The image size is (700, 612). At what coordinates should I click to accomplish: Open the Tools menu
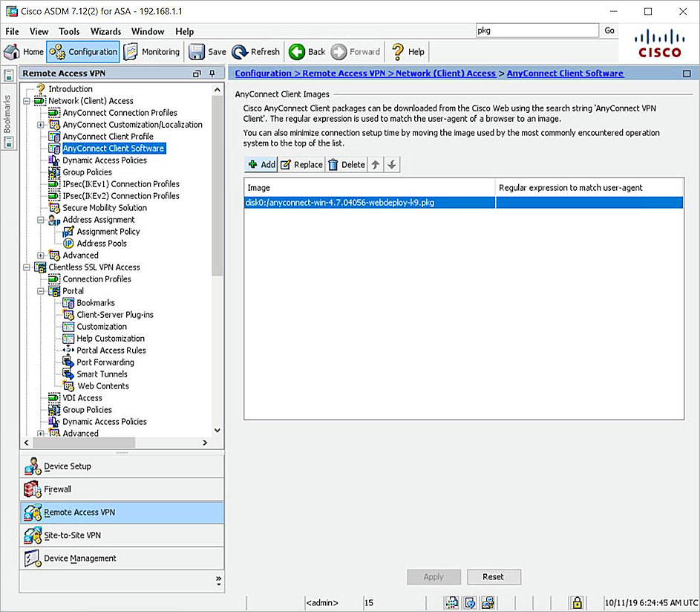tap(69, 31)
